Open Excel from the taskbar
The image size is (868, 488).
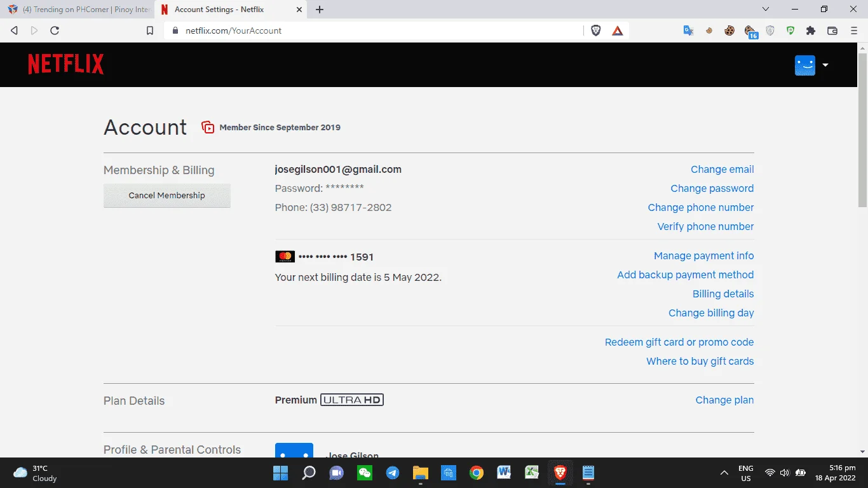[x=532, y=473]
